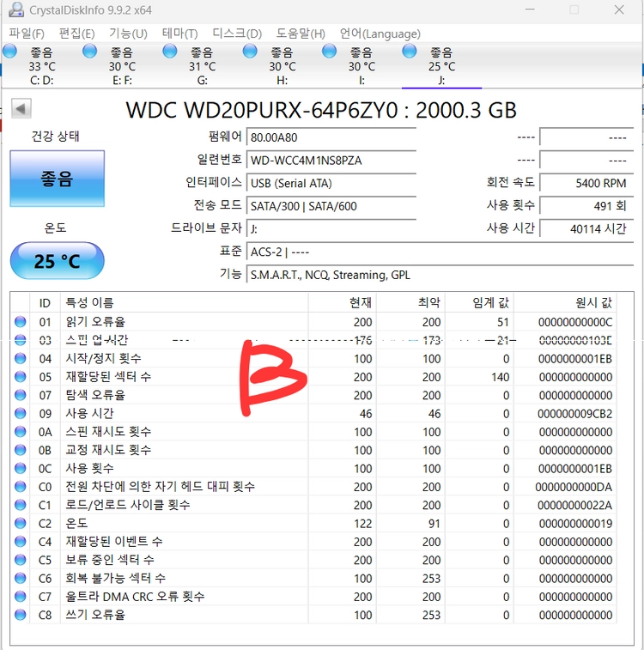
Task: Click the 현재 column header
Action: (343, 302)
